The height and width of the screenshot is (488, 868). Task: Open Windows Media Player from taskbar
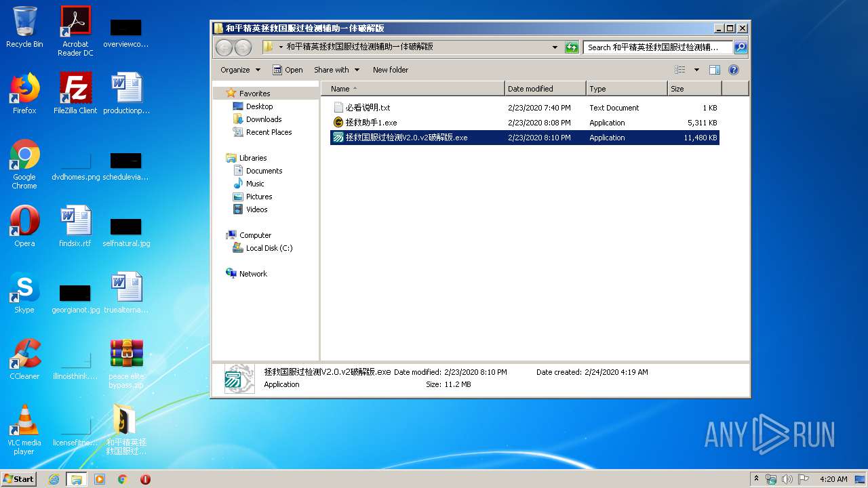[x=100, y=479]
